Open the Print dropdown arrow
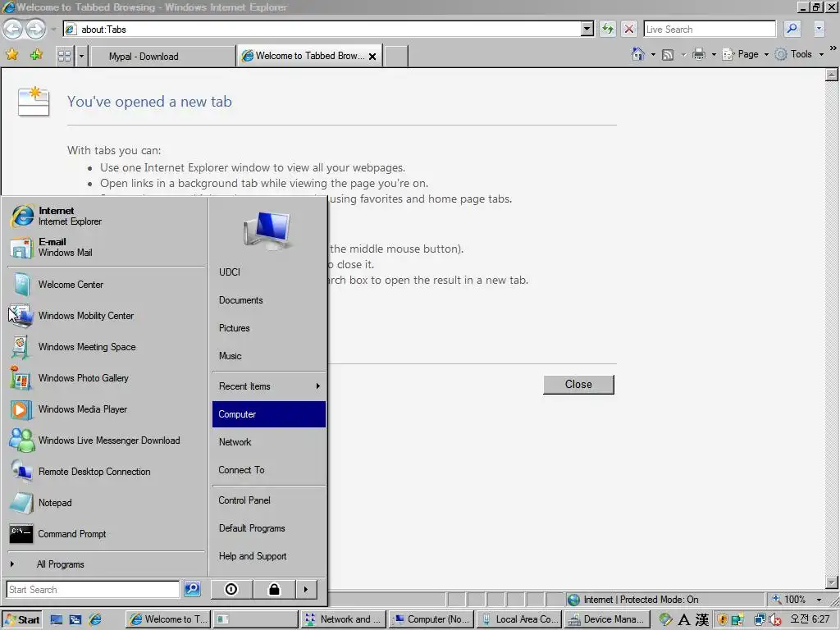 (x=714, y=55)
